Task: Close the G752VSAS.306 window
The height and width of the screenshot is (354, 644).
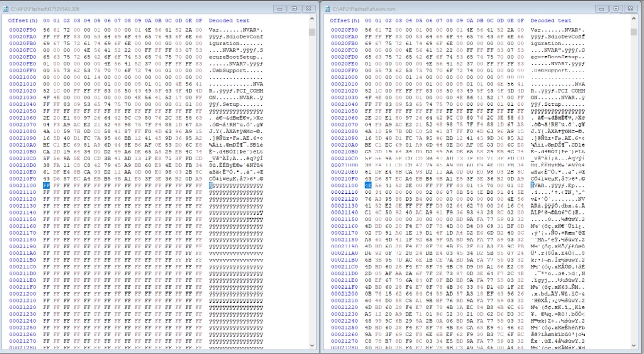Action: (309, 8)
